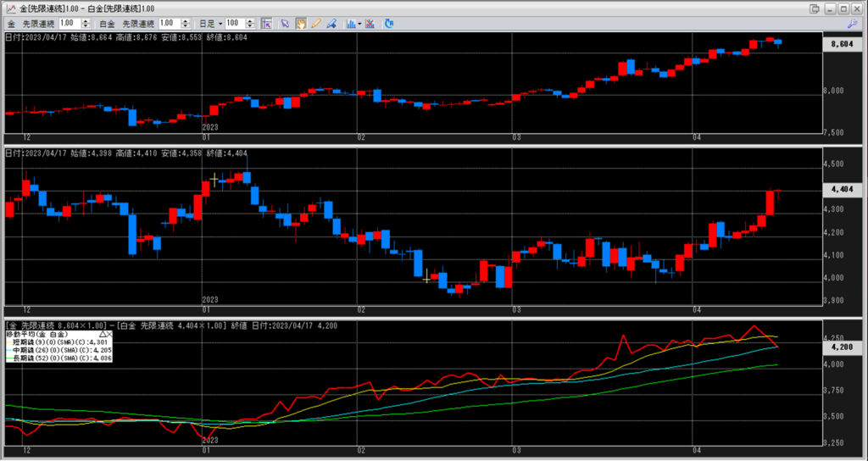Click the 03 month marker on platinum chart
Image resolution: width=868 pixels, height=461 pixels.
pyautogui.click(x=517, y=308)
